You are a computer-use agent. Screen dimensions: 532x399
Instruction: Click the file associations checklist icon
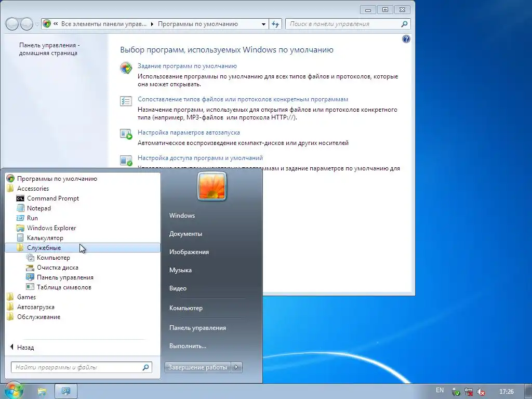pyautogui.click(x=126, y=101)
